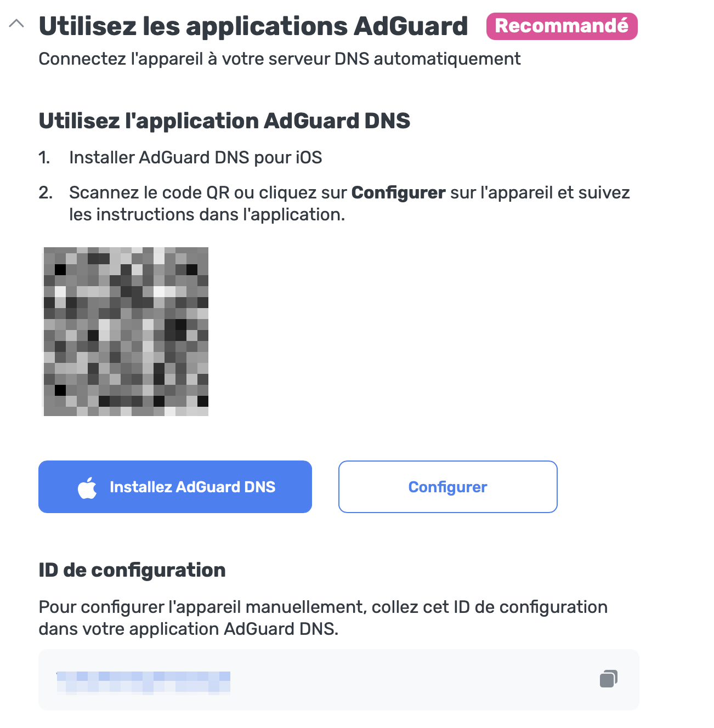714x728 pixels.
Task: Click the blurred QR code image
Action: (126, 331)
